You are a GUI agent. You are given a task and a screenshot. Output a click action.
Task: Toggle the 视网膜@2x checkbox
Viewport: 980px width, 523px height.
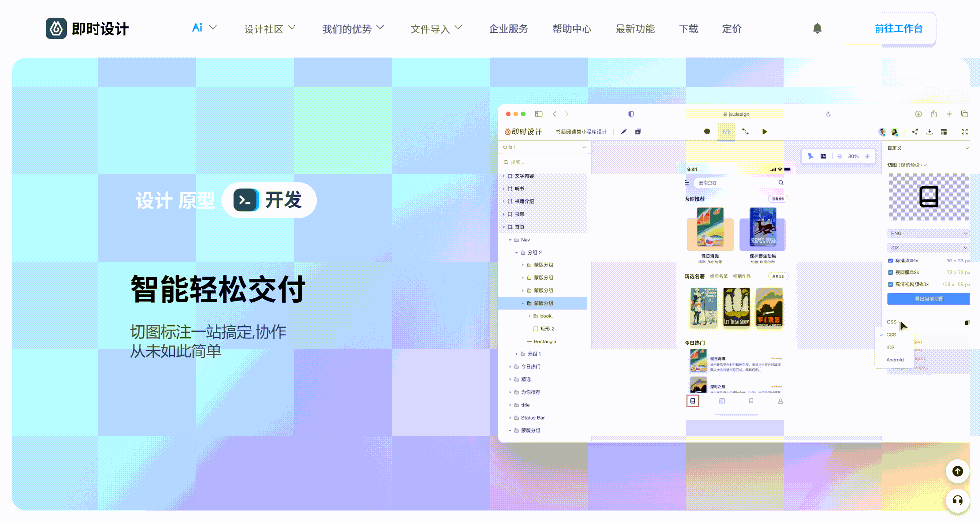click(x=890, y=272)
